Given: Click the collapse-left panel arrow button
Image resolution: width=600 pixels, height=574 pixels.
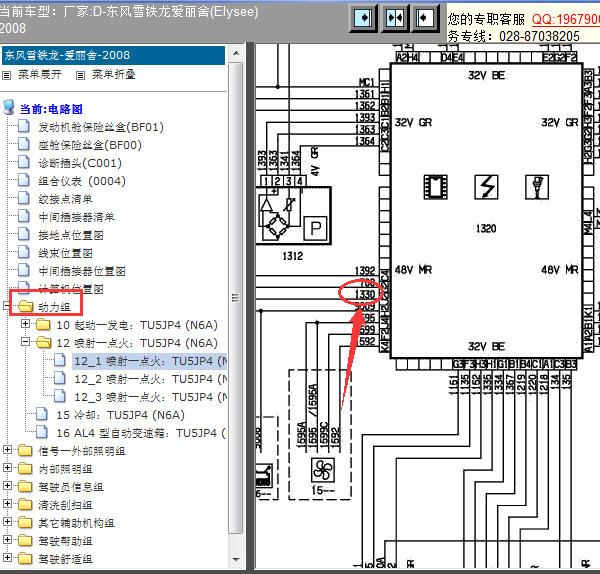Looking at the screenshot, I should pyautogui.click(x=425, y=18).
